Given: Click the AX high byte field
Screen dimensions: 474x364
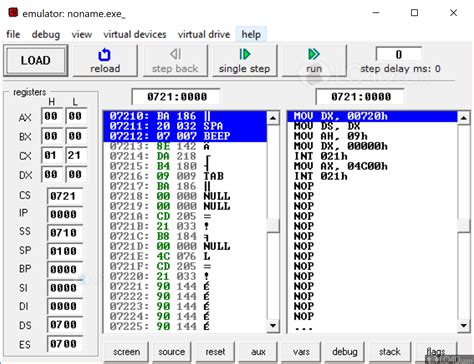Looking at the screenshot, I should point(51,116).
